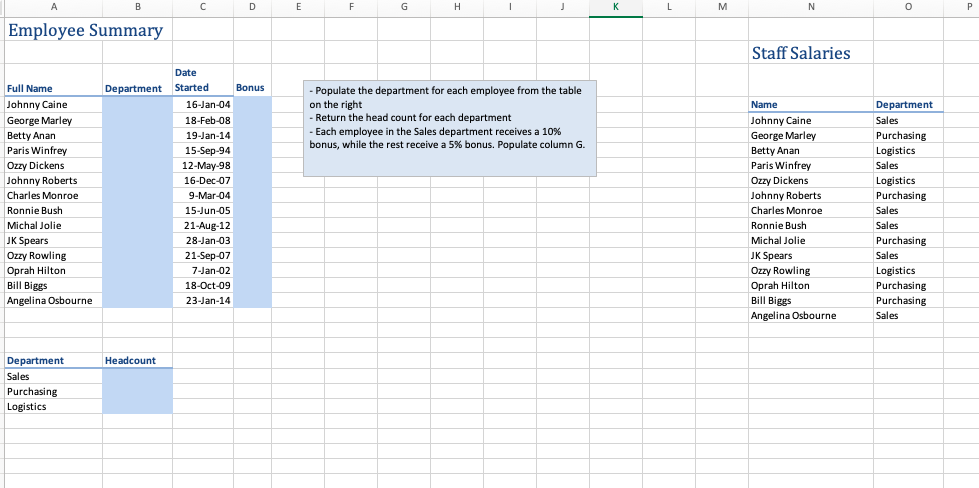Select Paris Winfrey in Full Name column
Viewport: 979px width, 488px height.
(x=54, y=150)
